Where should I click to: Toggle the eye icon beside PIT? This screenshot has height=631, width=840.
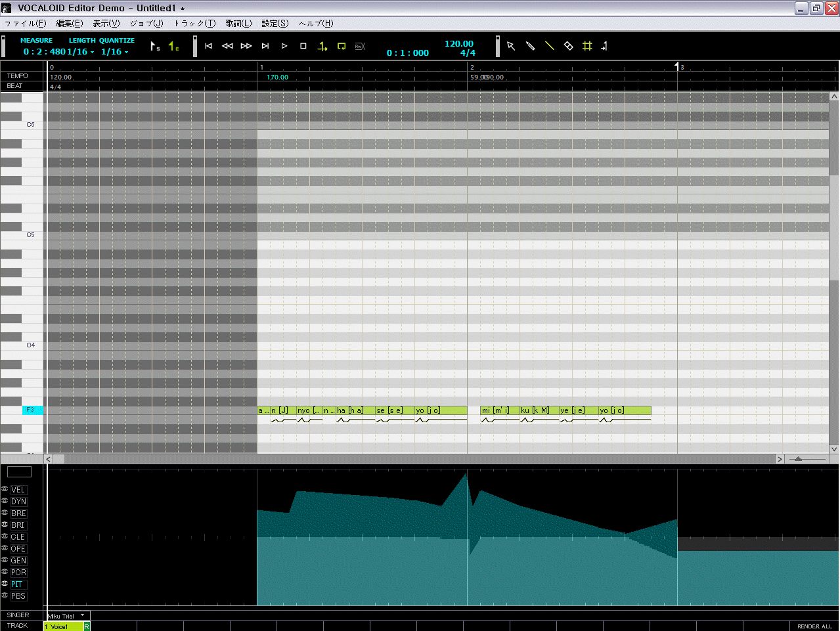coord(5,584)
